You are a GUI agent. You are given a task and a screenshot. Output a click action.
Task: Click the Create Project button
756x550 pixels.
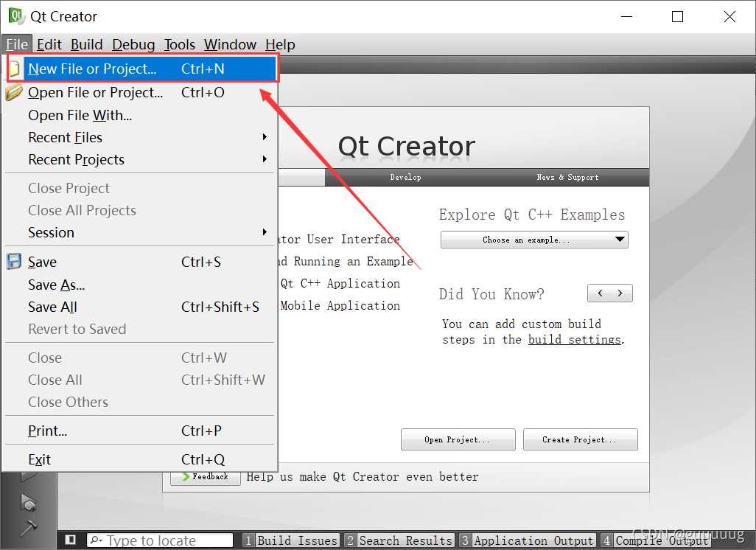pos(580,439)
